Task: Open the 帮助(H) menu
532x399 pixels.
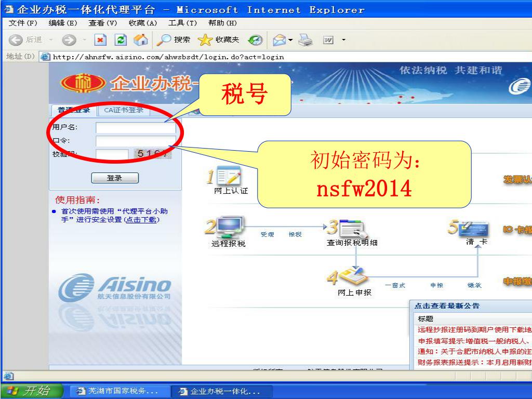Action: [x=222, y=23]
